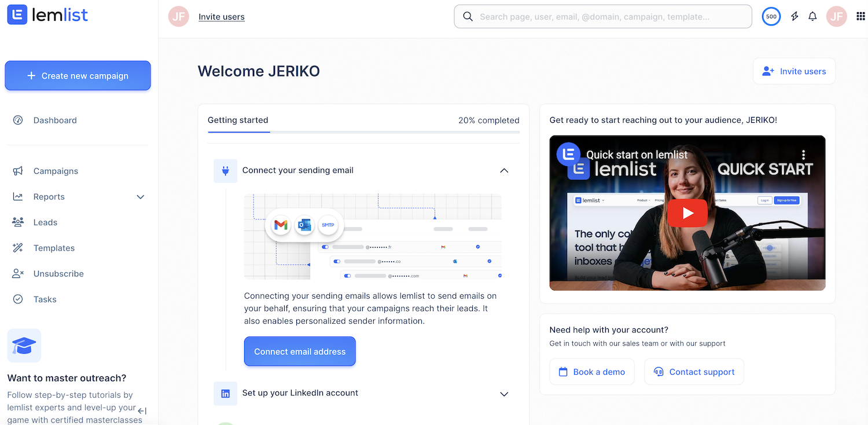
Task: Click Welcome JERIKO heading
Action: pyautogui.click(x=259, y=71)
